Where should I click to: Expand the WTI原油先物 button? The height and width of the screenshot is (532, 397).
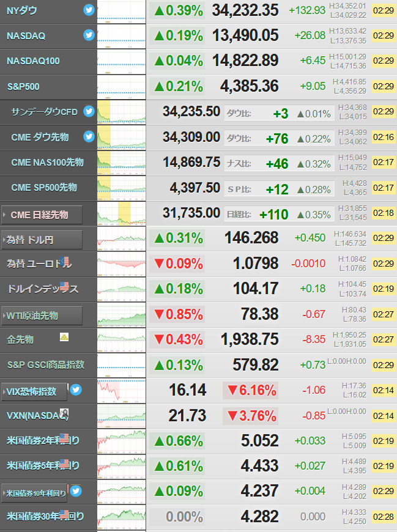[42, 316]
